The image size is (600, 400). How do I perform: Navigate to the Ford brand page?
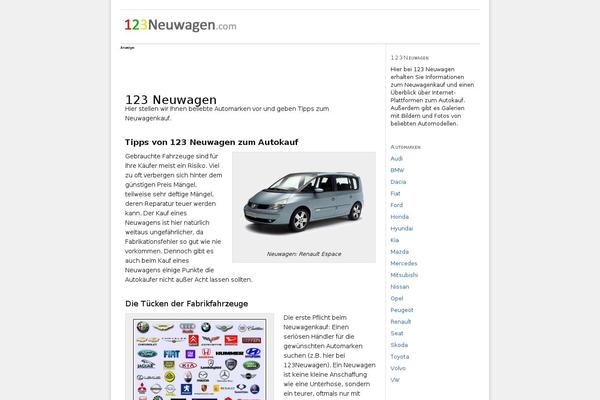[397, 205]
